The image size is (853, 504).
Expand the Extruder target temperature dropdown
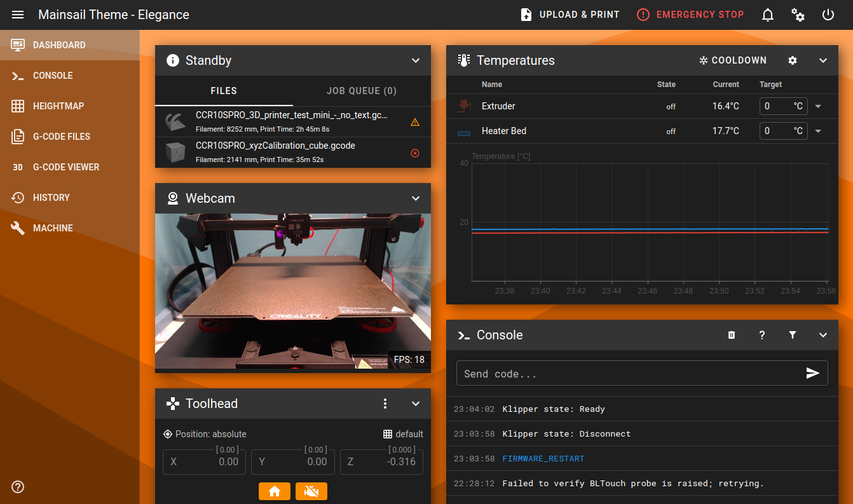point(818,106)
